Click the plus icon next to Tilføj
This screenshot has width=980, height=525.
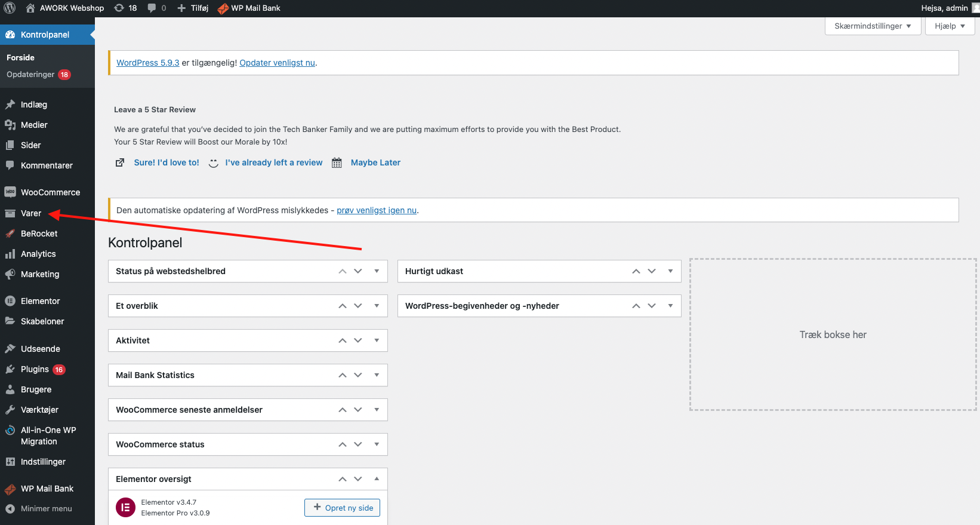click(x=181, y=8)
